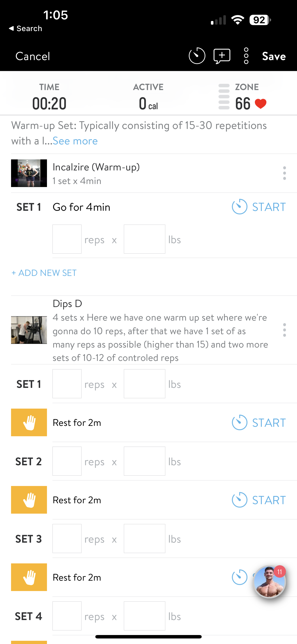Go back to Search

[26, 29]
